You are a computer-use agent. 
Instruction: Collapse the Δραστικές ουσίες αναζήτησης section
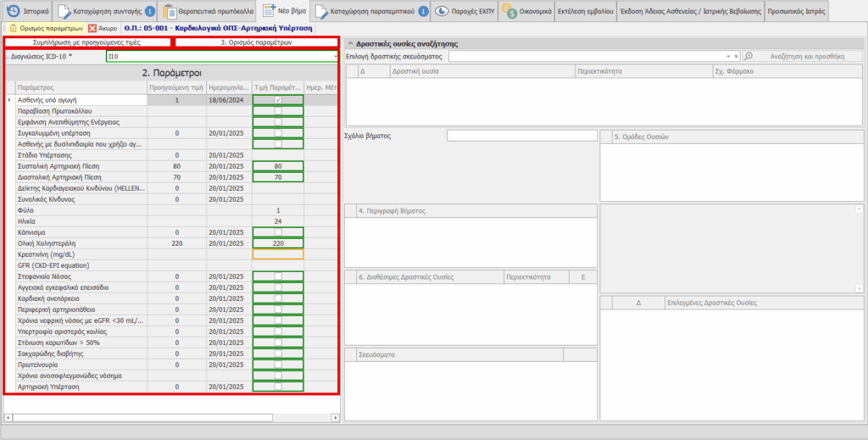tap(351, 42)
